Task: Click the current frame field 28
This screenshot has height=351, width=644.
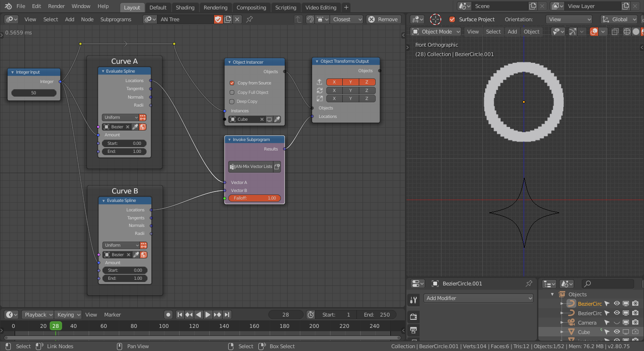Action: [286, 315]
